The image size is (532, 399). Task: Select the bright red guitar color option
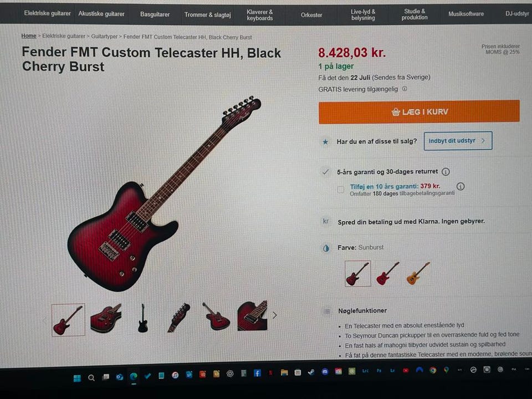tap(388, 273)
